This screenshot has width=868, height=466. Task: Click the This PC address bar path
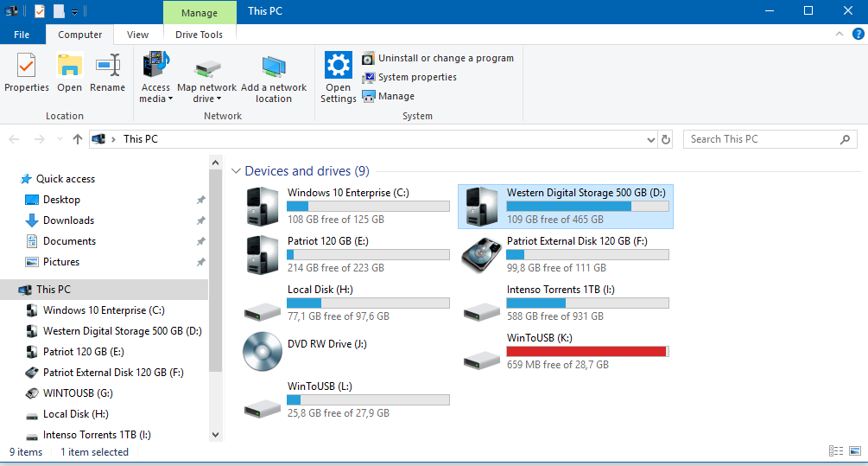pos(141,139)
